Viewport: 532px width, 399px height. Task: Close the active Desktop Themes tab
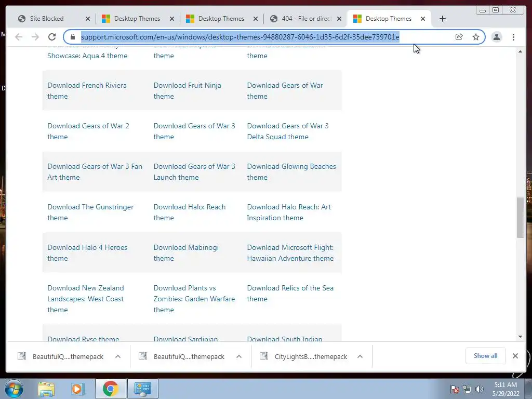click(x=423, y=19)
